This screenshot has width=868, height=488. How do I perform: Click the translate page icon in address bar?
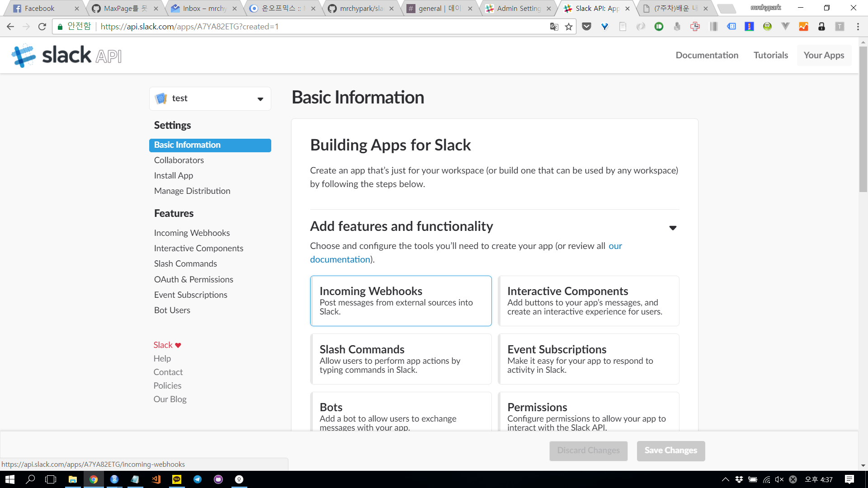tap(554, 27)
